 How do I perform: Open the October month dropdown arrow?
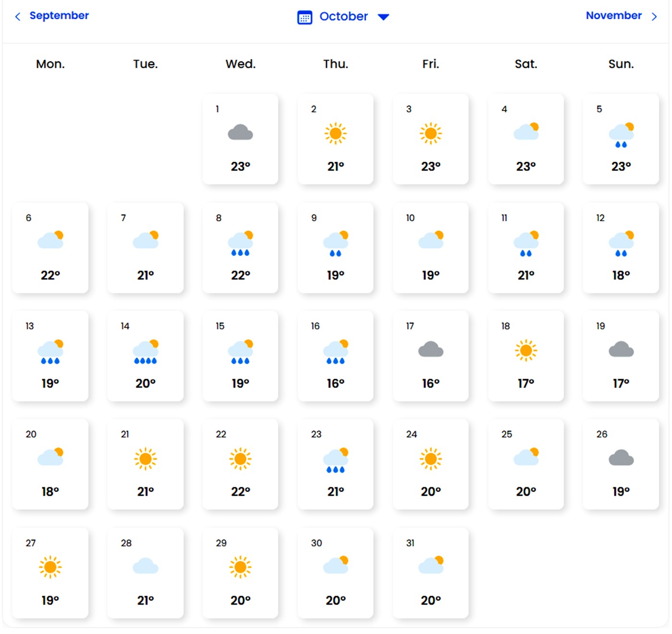(x=383, y=17)
